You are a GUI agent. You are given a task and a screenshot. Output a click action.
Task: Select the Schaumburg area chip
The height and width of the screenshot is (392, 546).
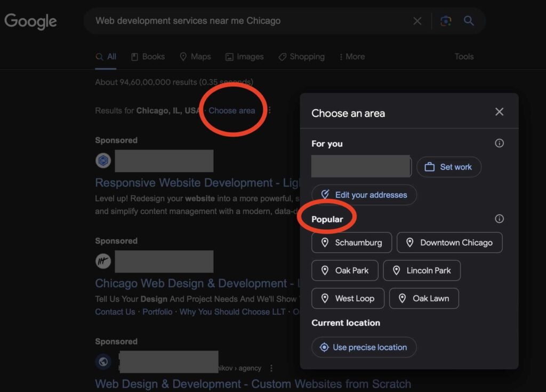tap(352, 243)
